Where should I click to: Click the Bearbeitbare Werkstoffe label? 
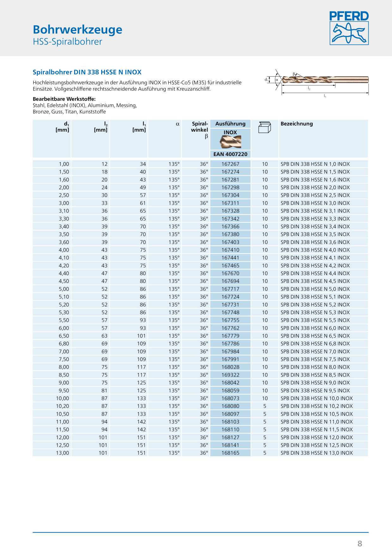[64, 99]
